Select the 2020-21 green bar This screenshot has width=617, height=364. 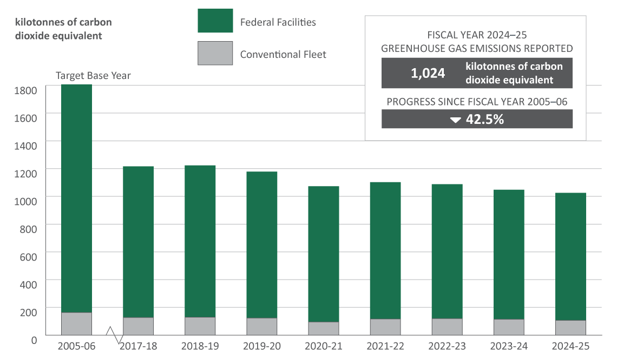324,254
